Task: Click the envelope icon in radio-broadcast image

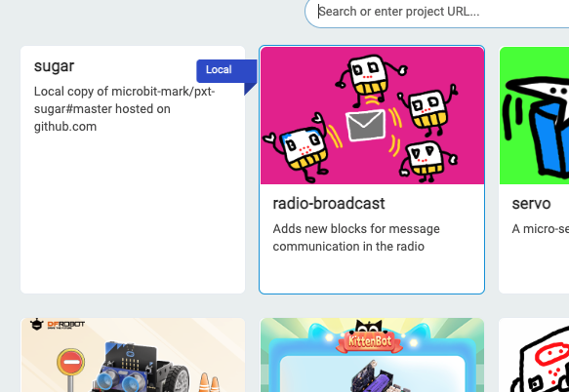Action: [x=365, y=125]
